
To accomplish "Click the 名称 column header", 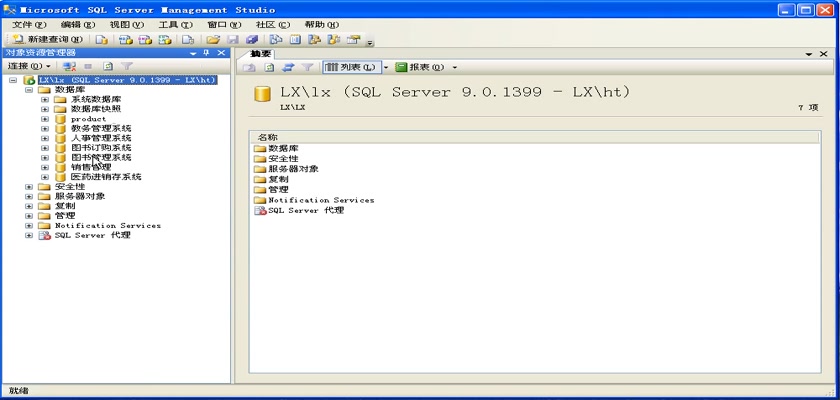I will point(535,138).
